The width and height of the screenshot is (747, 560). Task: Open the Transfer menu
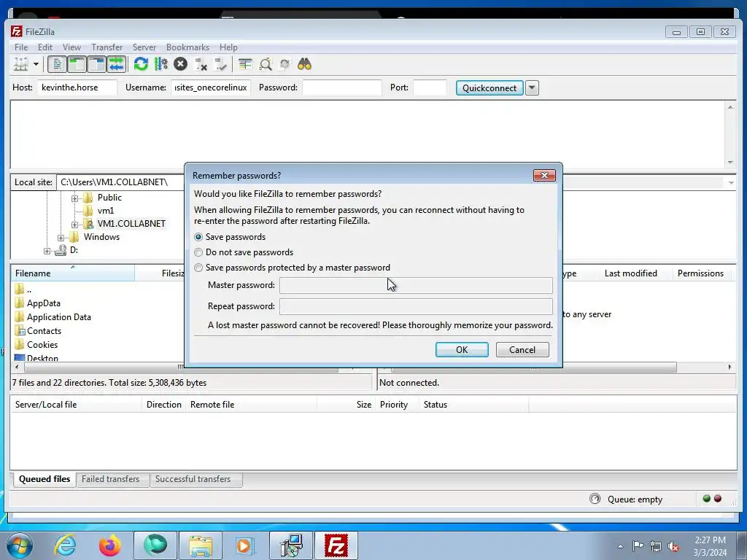[107, 47]
